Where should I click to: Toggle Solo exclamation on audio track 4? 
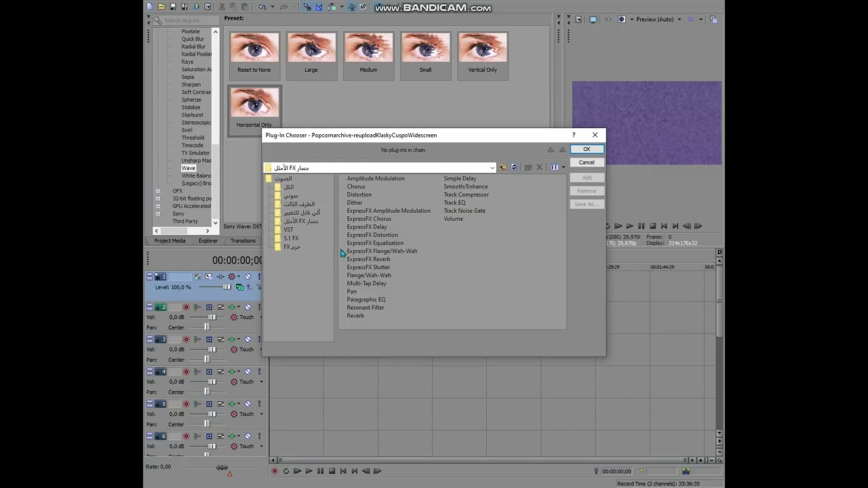pos(259,371)
